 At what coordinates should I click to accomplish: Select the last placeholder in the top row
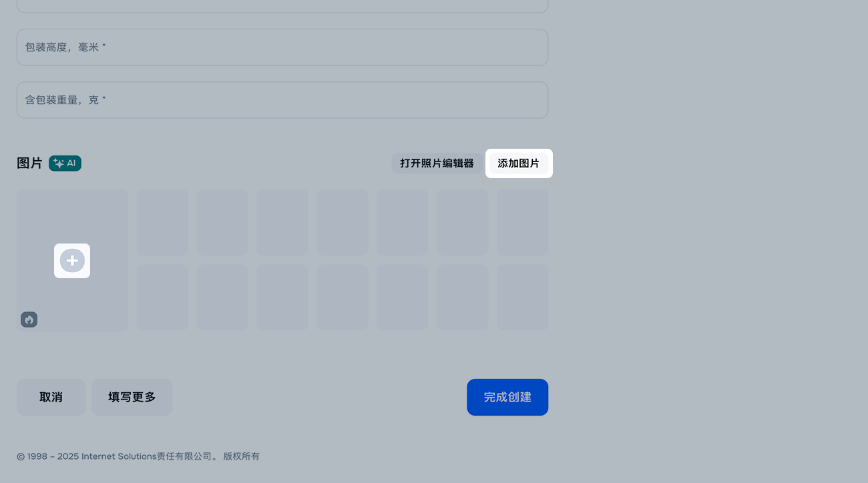[x=523, y=222]
